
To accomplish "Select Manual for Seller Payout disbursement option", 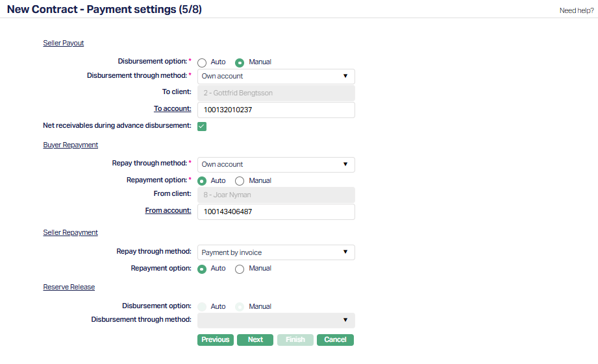I will [x=240, y=62].
